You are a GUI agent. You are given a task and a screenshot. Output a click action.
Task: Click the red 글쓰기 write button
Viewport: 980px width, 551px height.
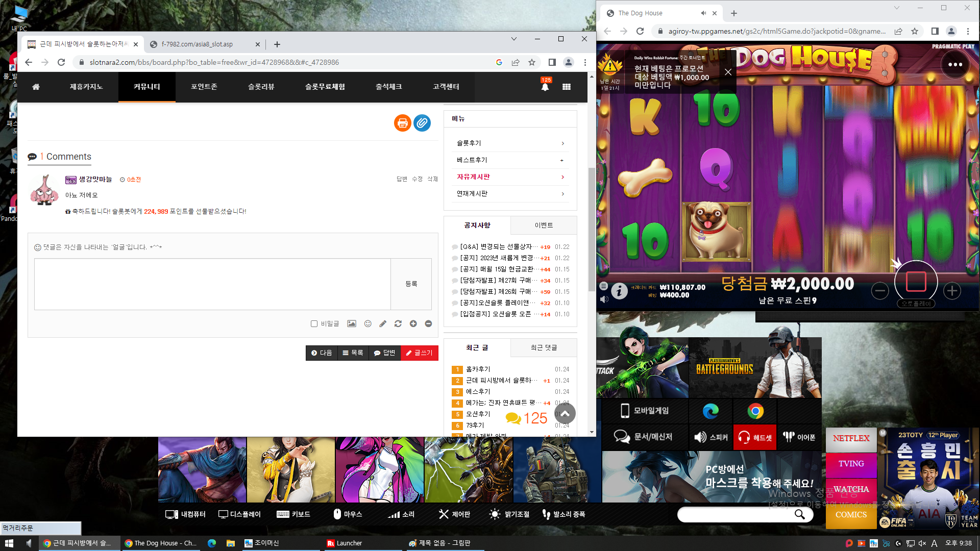click(x=420, y=353)
